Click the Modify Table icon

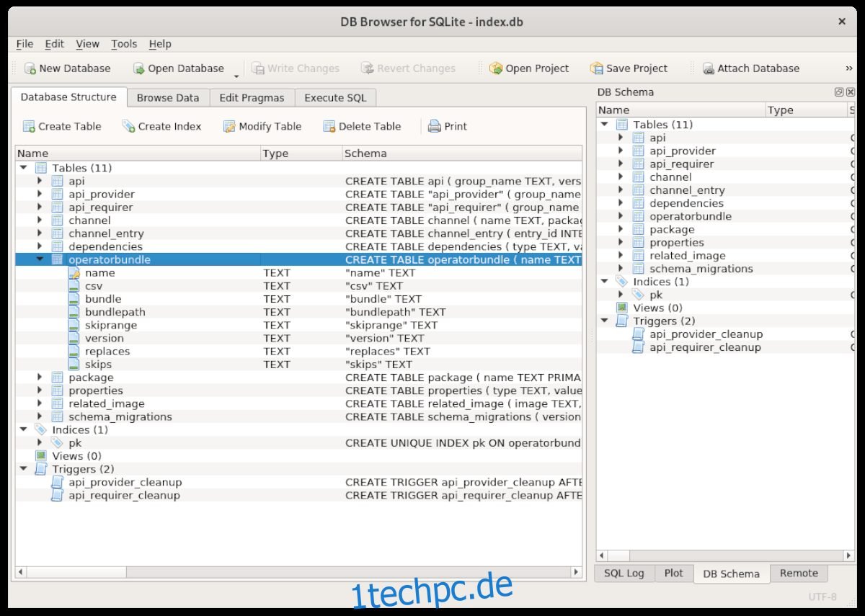(229, 126)
